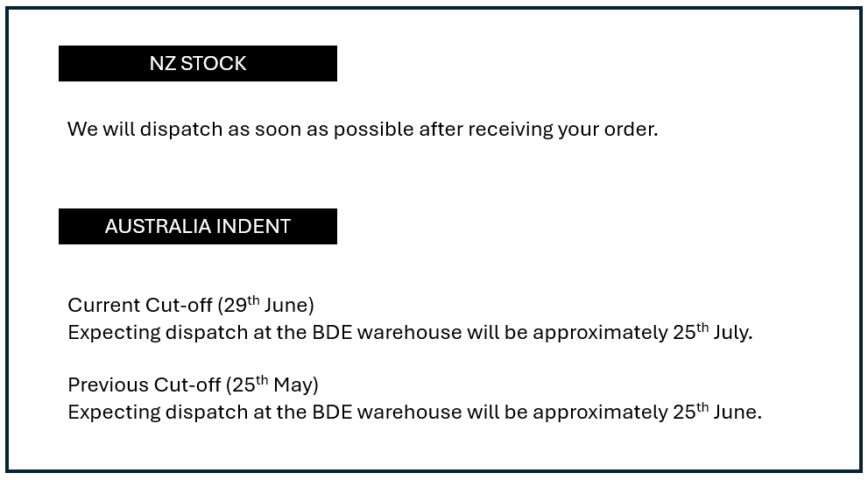Viewport: 868px width, 480px height.
Task: Click 'BDE warehouse' in the June dispatch line
Action: [387, 412]
